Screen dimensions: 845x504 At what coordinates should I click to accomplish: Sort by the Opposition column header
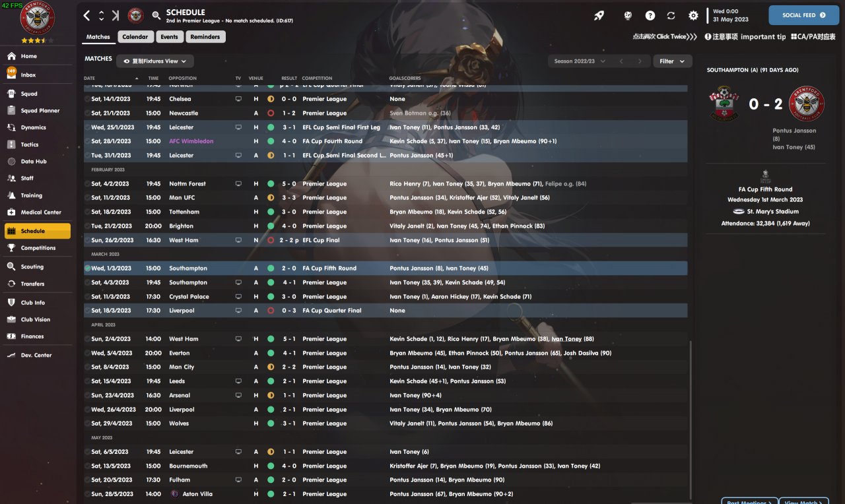pyautogui.click(x=183, y=79)
